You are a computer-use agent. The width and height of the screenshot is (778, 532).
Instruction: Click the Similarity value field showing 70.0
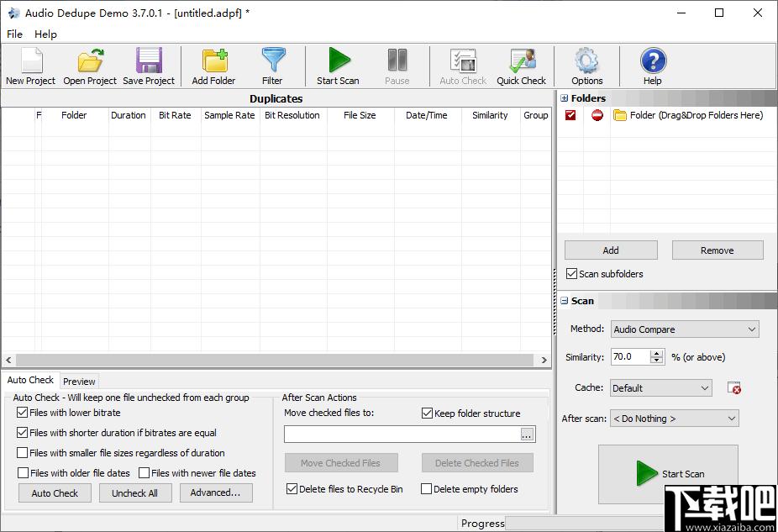tap(631, 357)
